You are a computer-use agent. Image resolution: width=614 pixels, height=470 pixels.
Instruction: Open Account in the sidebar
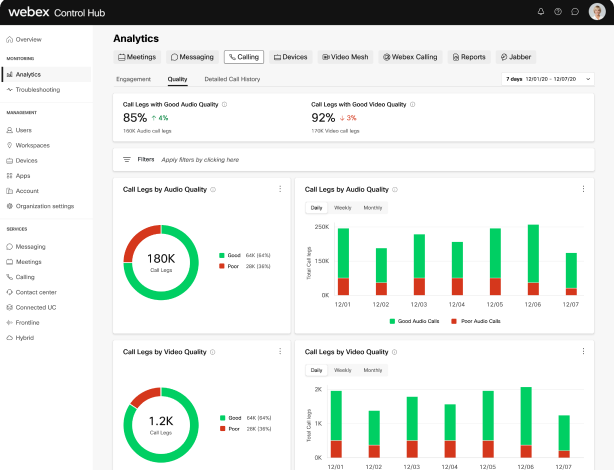point(22,191)
